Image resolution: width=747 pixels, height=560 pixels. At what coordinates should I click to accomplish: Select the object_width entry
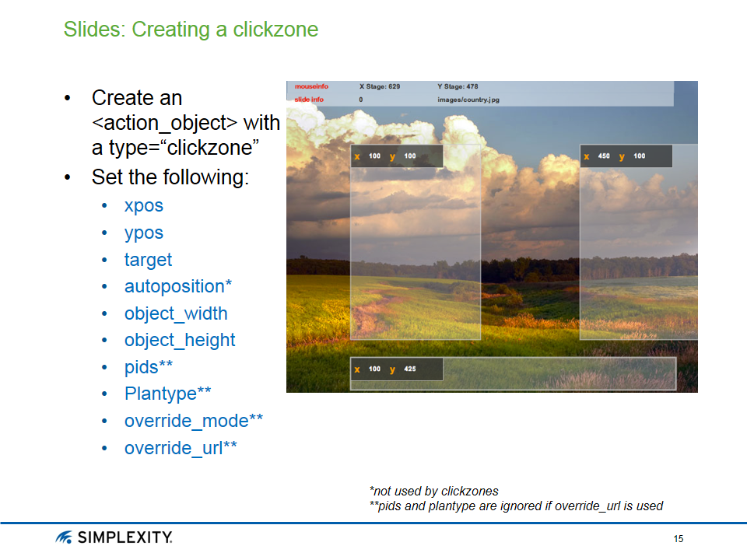176,313
